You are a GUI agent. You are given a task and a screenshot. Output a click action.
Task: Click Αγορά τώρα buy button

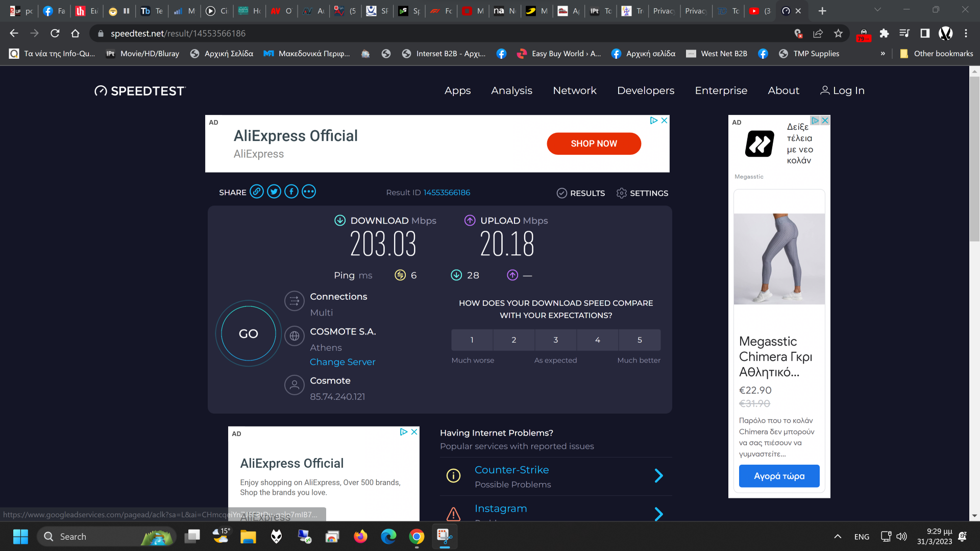click(779, 476)
